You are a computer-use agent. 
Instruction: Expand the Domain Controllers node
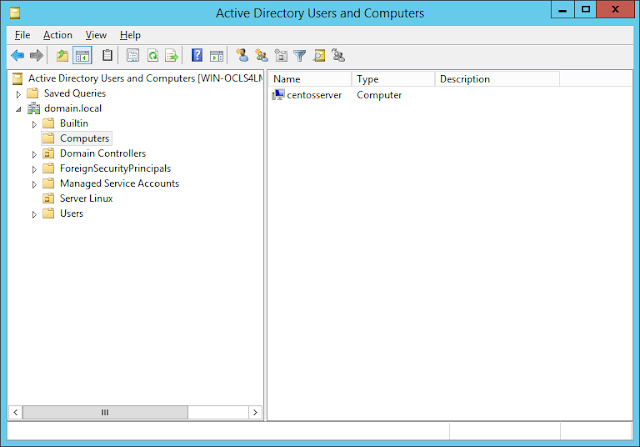pyautogui.click(x=34, y=154)
